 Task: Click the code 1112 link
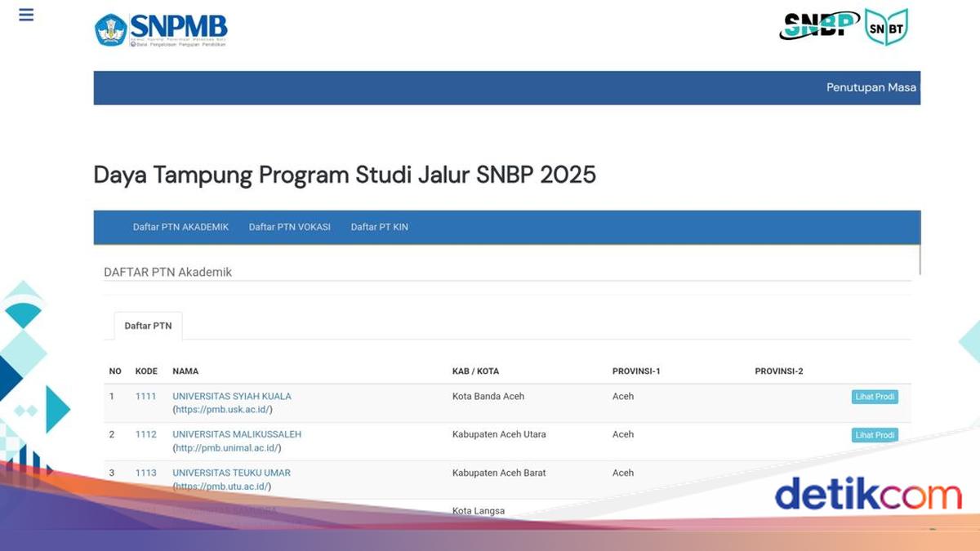point(146,434)
